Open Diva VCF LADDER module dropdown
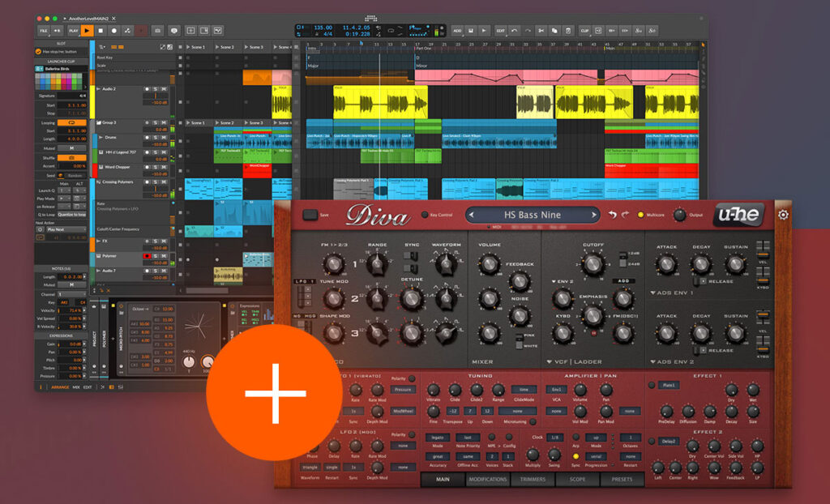The image size is (830, 504). point(550,362)
